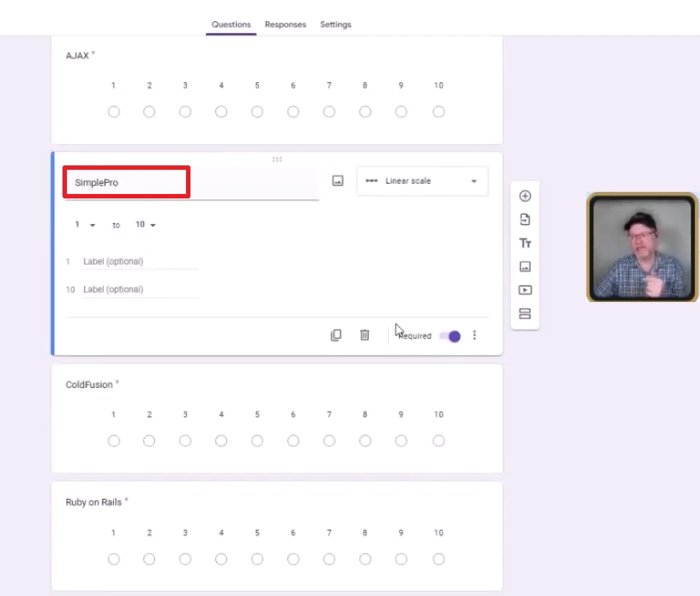Select rating 3 for AJAX
Viewport: 700px width, 596px height.
pos(185,112)
